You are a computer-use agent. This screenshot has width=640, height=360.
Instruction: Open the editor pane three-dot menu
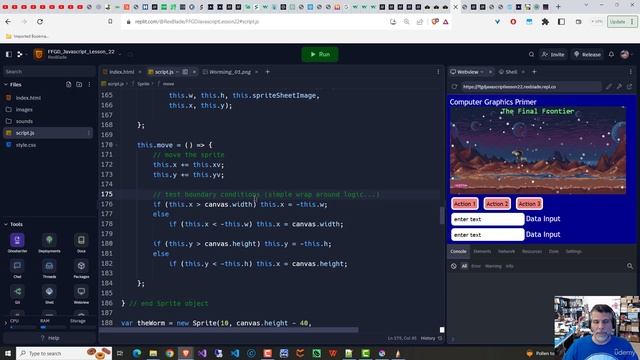pyautogui.click(x=438, y=72)
